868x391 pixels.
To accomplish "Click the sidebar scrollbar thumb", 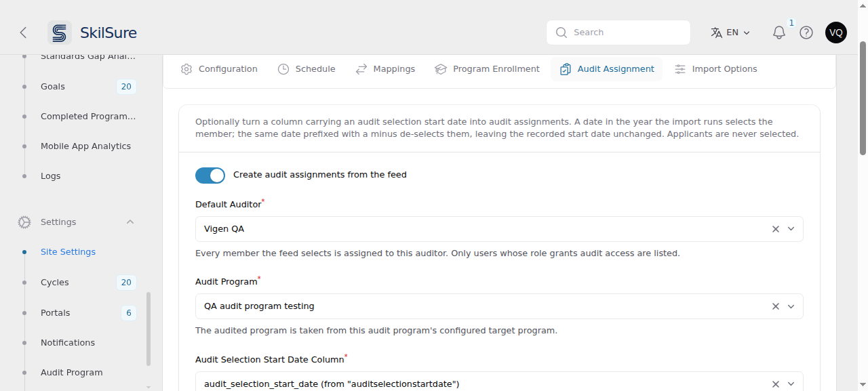I will pyautogui.click(x=149, y=329).
